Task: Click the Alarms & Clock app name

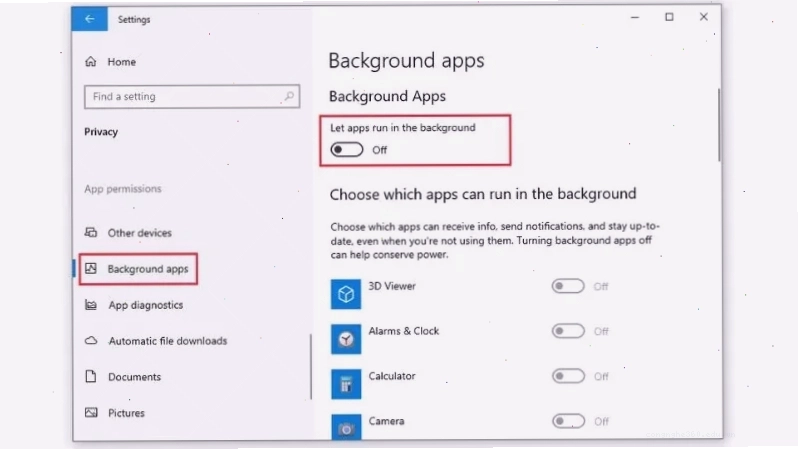Action: (x=404, y=331)
